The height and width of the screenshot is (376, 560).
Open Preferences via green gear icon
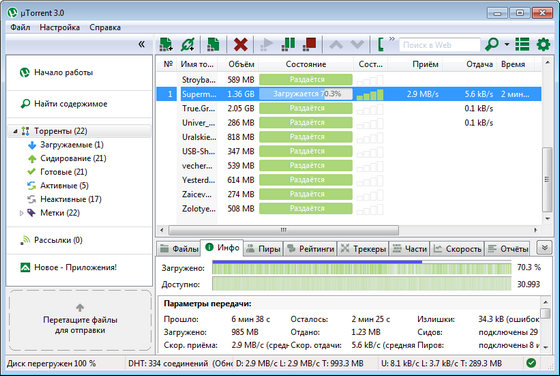(543, 45)
